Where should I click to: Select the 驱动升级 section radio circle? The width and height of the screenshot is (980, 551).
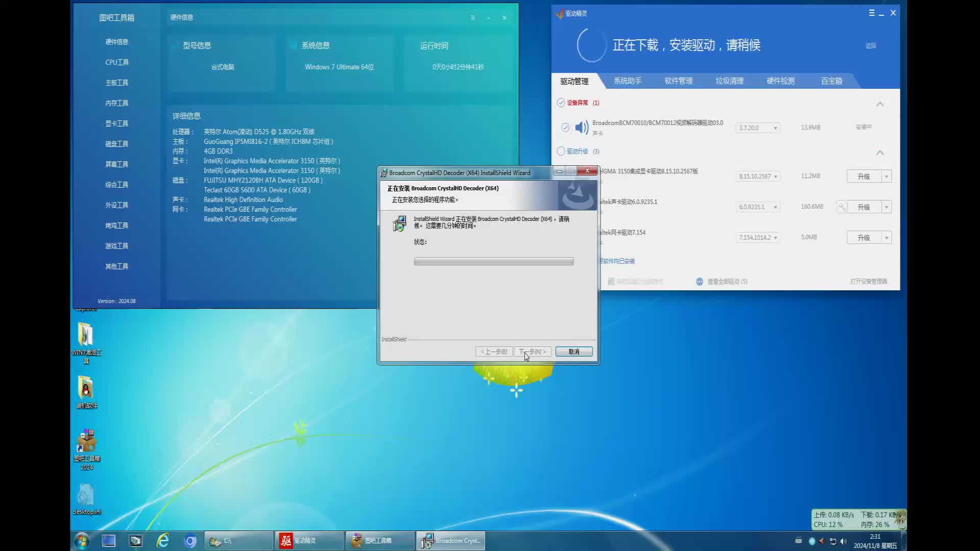pos(560,151)
